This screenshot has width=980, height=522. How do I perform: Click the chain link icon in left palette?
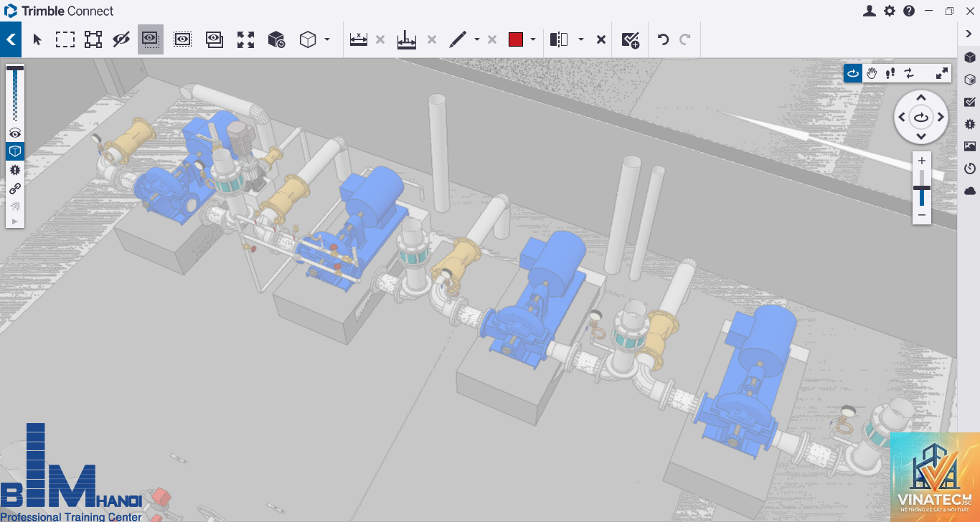[x=15, y=189]
